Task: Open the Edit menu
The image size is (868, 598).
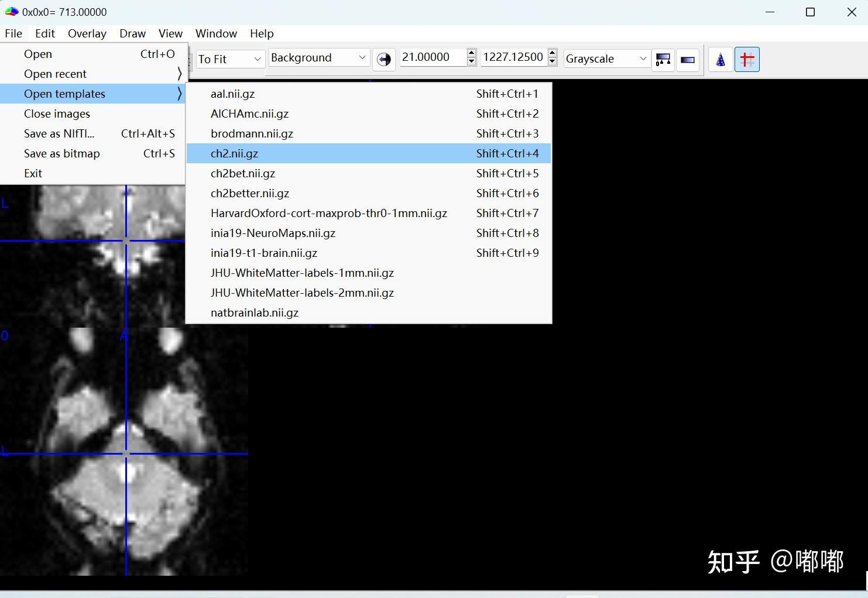Action: 45,33
